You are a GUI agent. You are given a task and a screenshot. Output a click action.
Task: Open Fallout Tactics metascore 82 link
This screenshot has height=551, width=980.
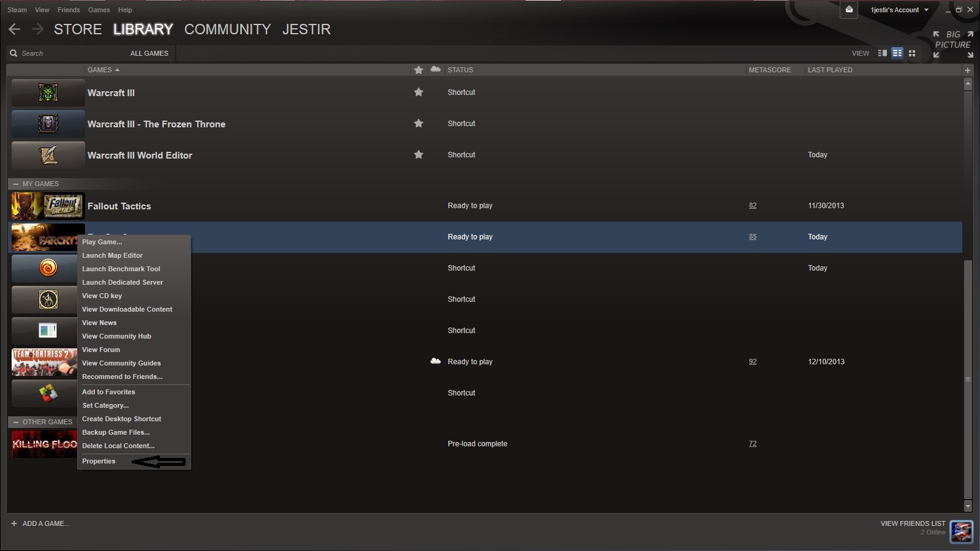pos(753,206)
